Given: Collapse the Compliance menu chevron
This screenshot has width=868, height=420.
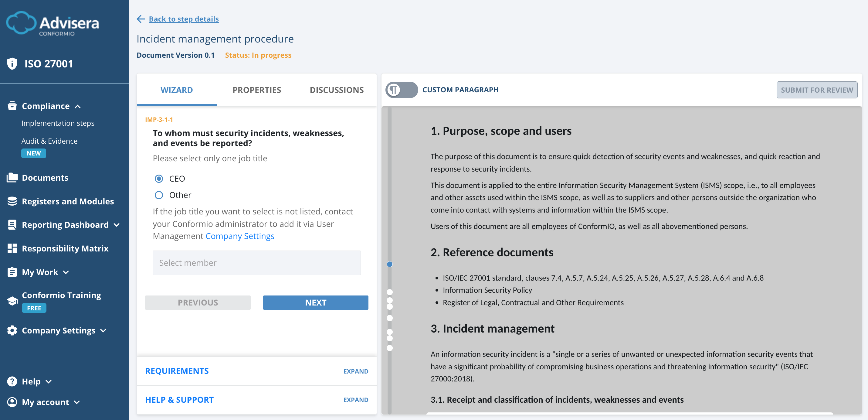Looking at the screenshot, I should tap(78, 106).
